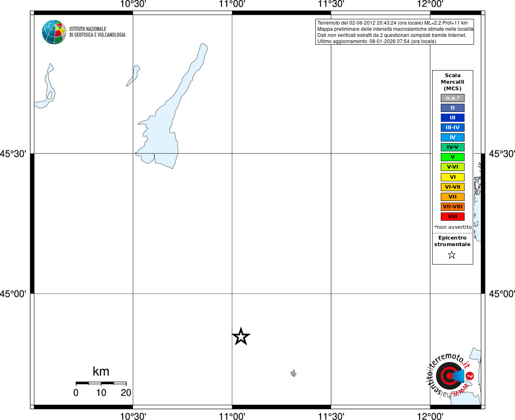Viewport: 515px width, 420px height.
Task: Click the '*non avvertito' footnote
Action: coord(453,227)
